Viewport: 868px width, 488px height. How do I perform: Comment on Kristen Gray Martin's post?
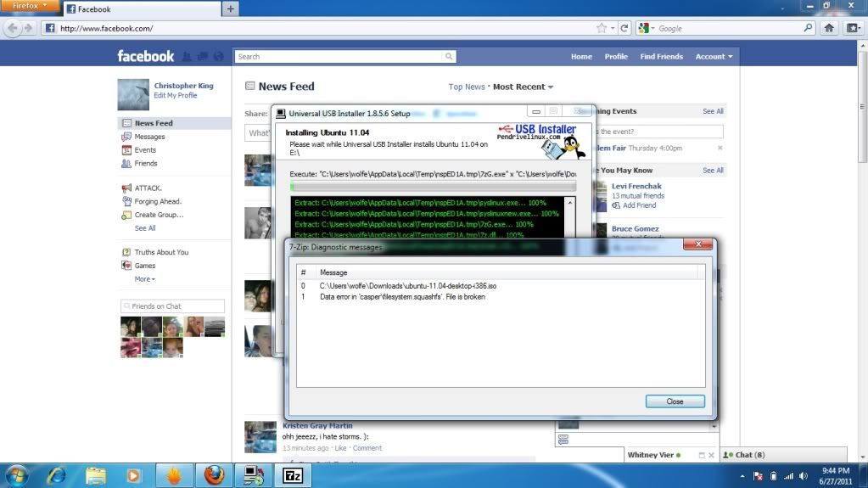[367, 448]
